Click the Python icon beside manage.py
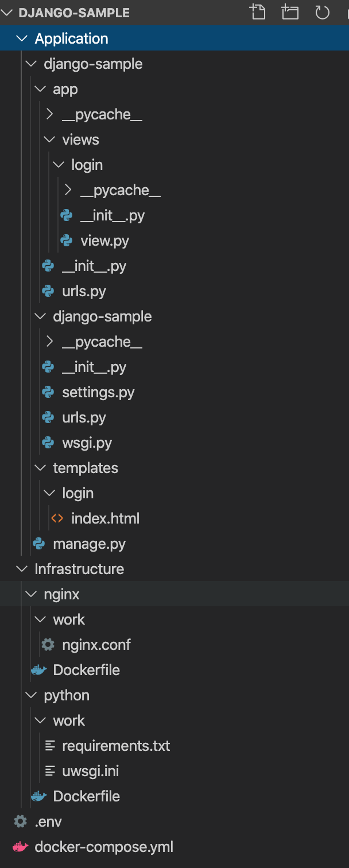Screen dimensions: 349x868 tap(39, 544)
